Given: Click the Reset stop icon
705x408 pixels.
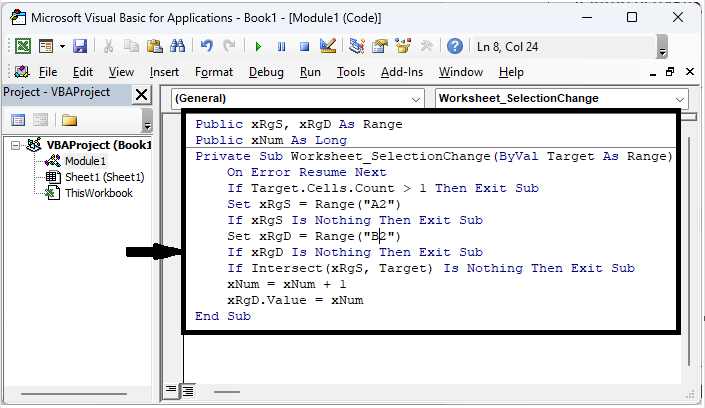Looking at the screenshot, I should click(304, 46).
